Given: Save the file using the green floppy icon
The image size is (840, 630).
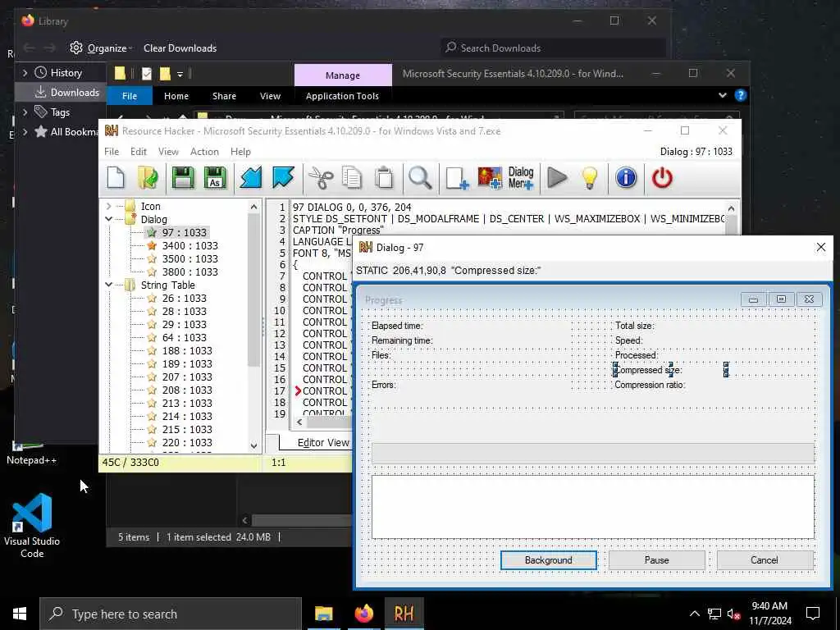Looking at the screenshot, I should [183, 178].
